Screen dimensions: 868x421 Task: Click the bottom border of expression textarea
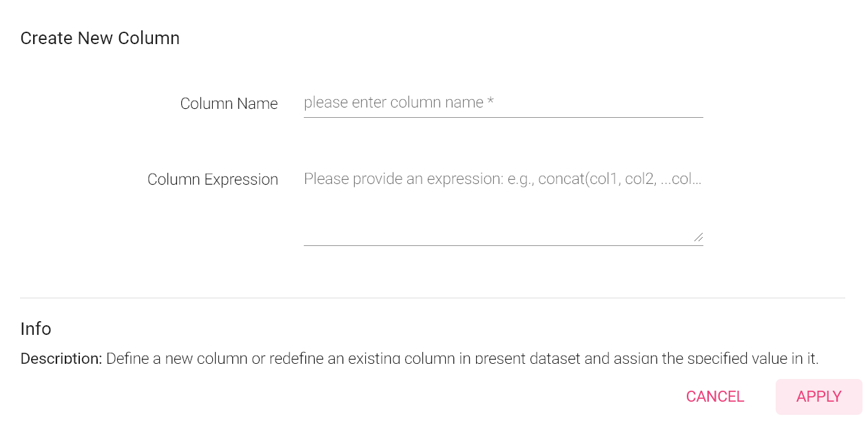click(503, 245)
